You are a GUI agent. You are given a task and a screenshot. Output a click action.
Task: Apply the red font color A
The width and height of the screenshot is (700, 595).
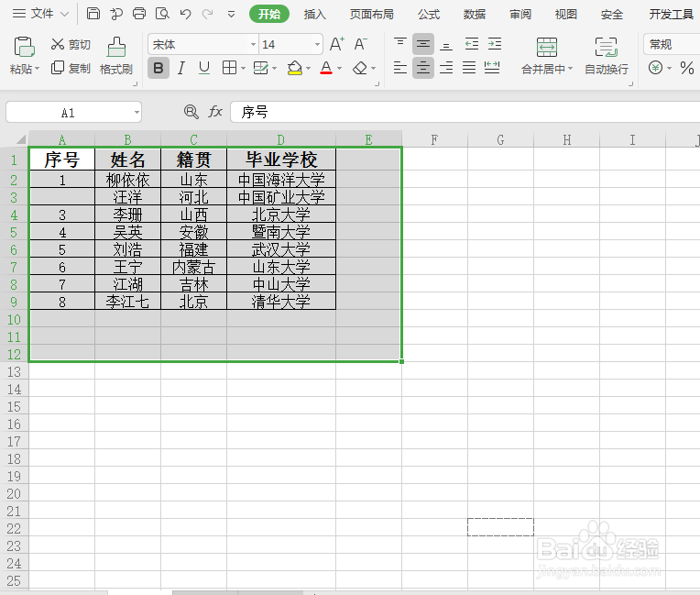click(x=326, y=68)
